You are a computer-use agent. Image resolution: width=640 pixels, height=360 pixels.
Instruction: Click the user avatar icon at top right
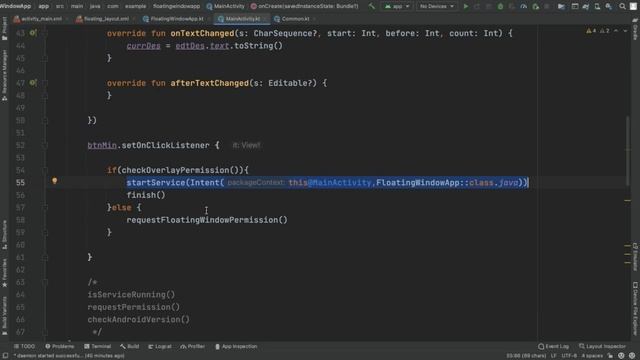point(633,6)
